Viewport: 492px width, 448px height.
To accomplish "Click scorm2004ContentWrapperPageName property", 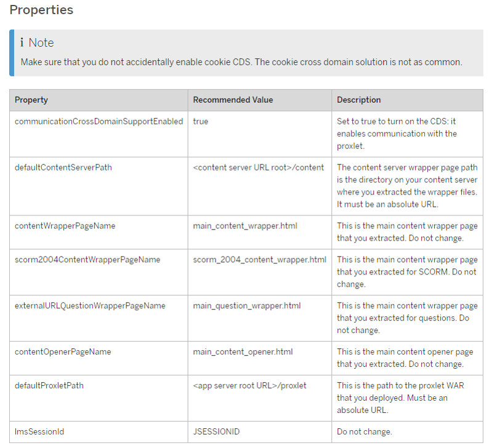I will point(87,260).
